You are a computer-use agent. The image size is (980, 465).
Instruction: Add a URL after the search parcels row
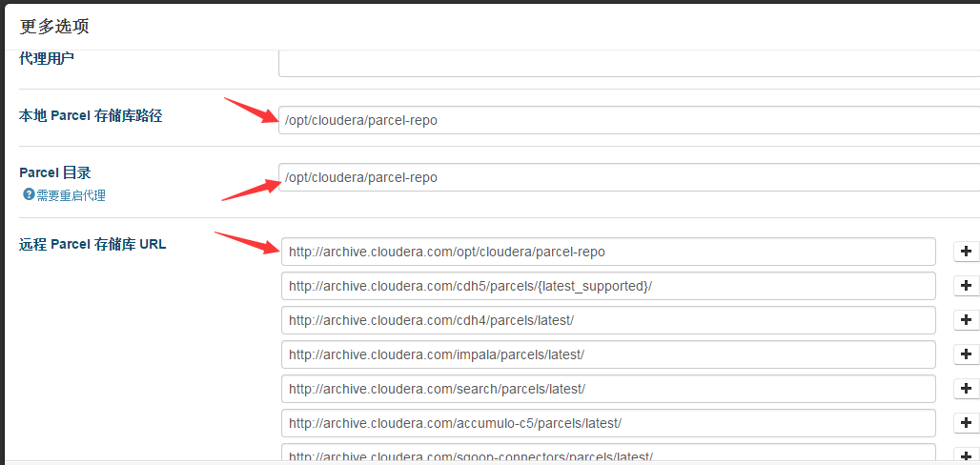point(967,389)
